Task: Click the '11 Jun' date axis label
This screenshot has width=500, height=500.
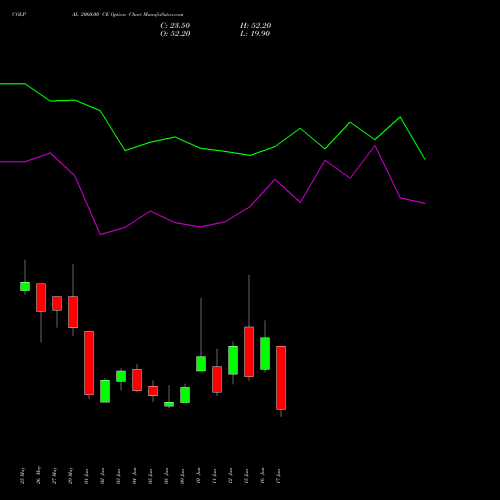Action: [x=214, y=476]
